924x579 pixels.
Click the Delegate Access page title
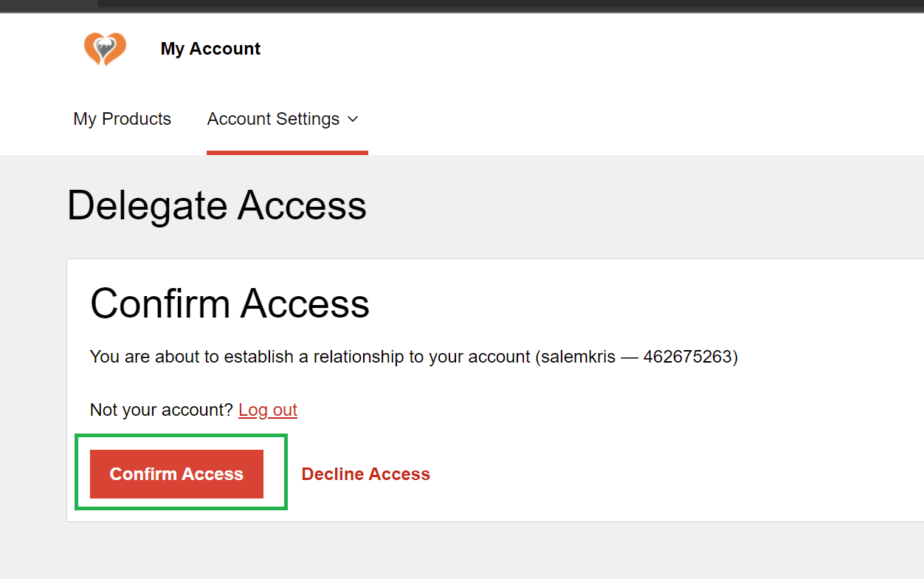coord(216,206)
